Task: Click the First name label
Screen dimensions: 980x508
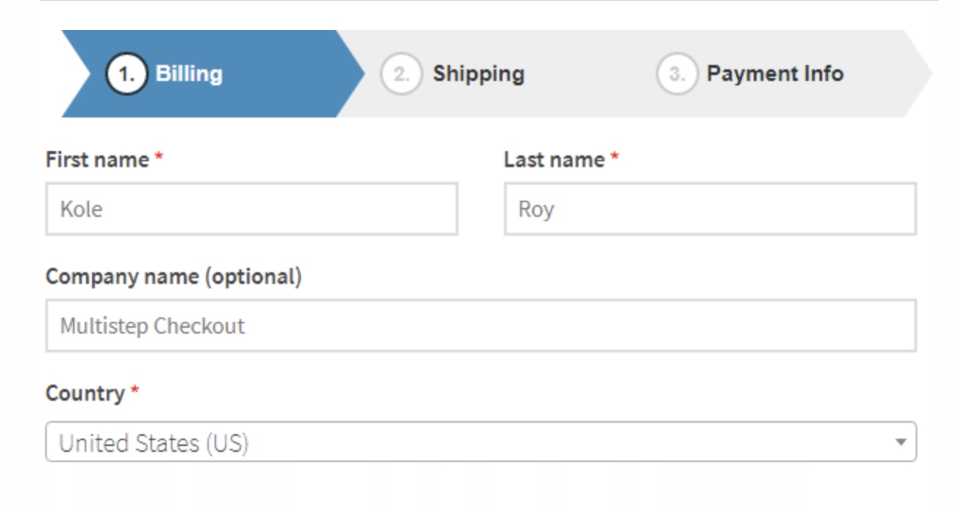Action: 97,160
